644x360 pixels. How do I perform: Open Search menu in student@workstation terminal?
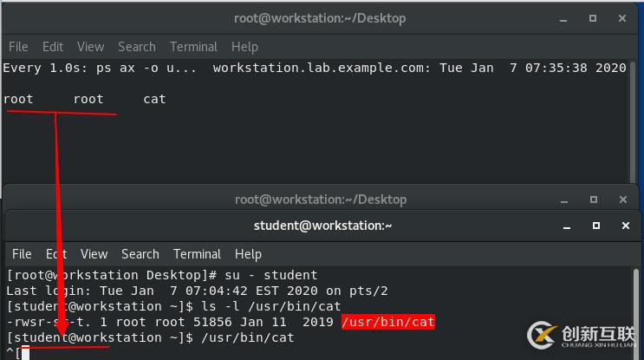click(x=140, y=254)
